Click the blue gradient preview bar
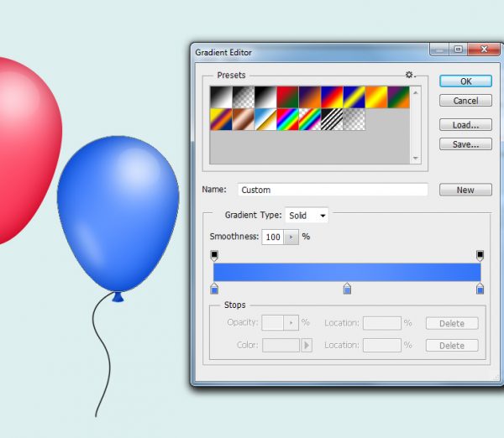The height and width of the screenshot is (438, 504). 347,273
